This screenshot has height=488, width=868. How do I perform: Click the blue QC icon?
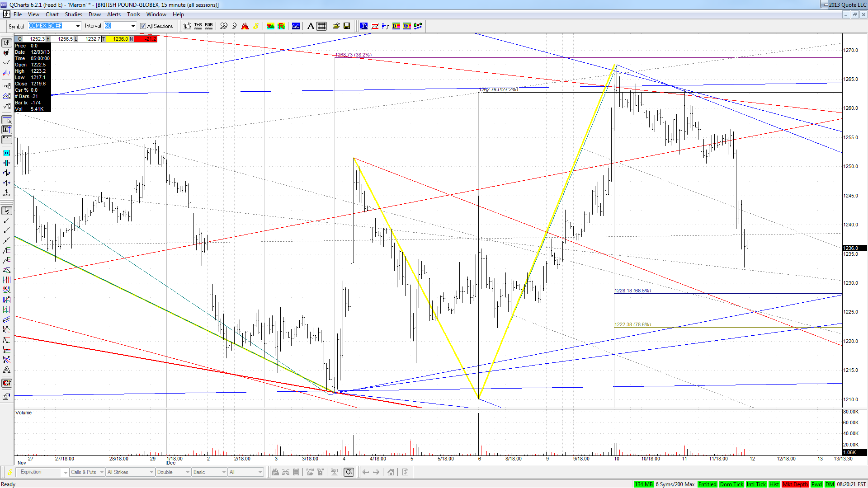[x=296, y=26]
